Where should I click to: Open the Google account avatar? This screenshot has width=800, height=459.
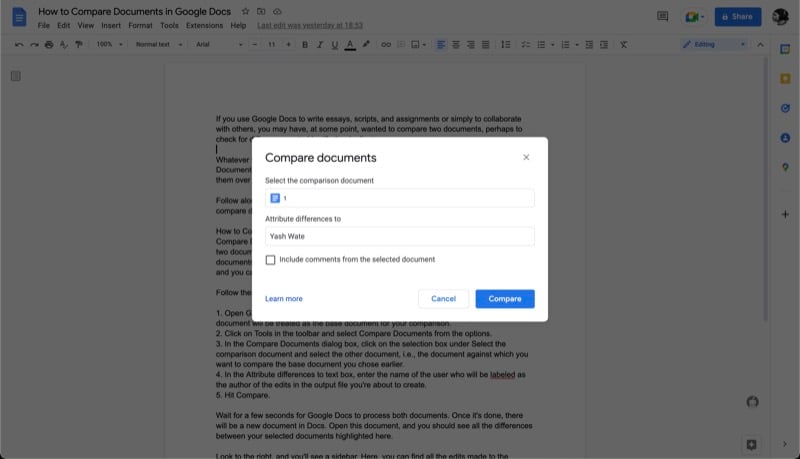pyautogui.click(x=780, y=17)
